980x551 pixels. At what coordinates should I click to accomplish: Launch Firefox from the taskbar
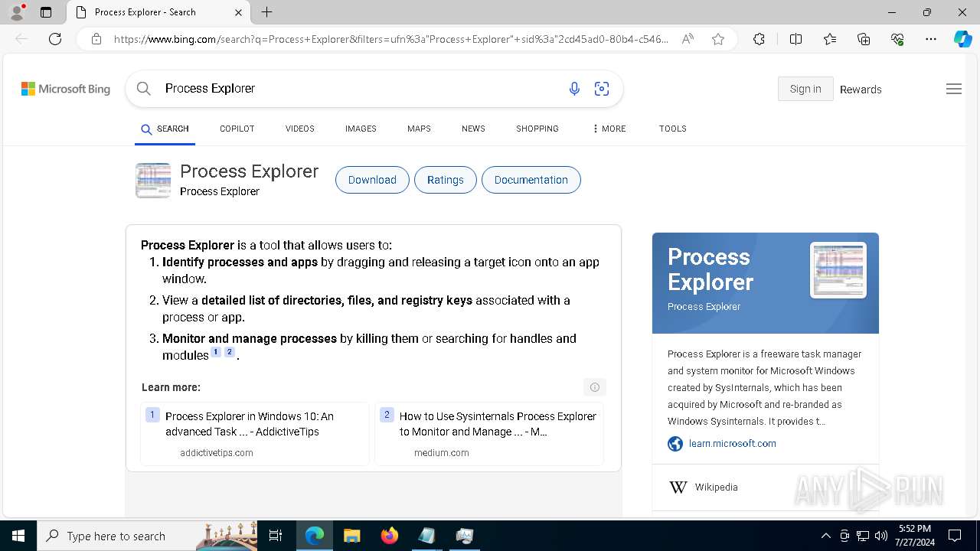(389, 536)
